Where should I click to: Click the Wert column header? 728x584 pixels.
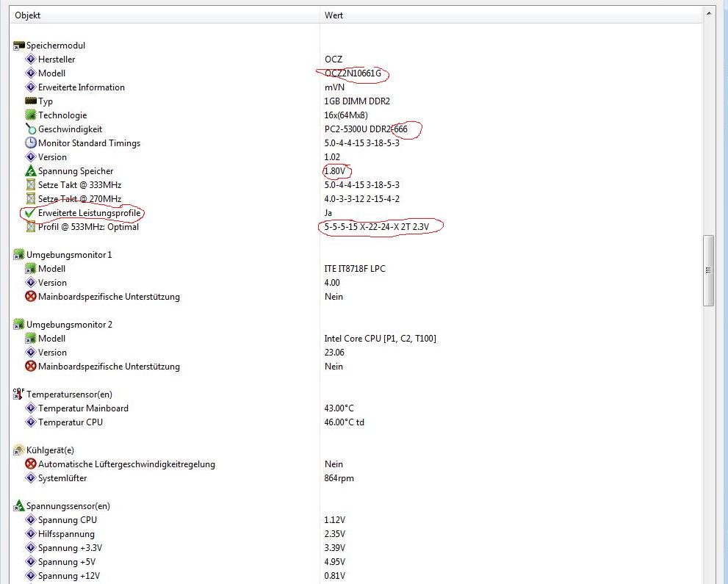[511, 15]
